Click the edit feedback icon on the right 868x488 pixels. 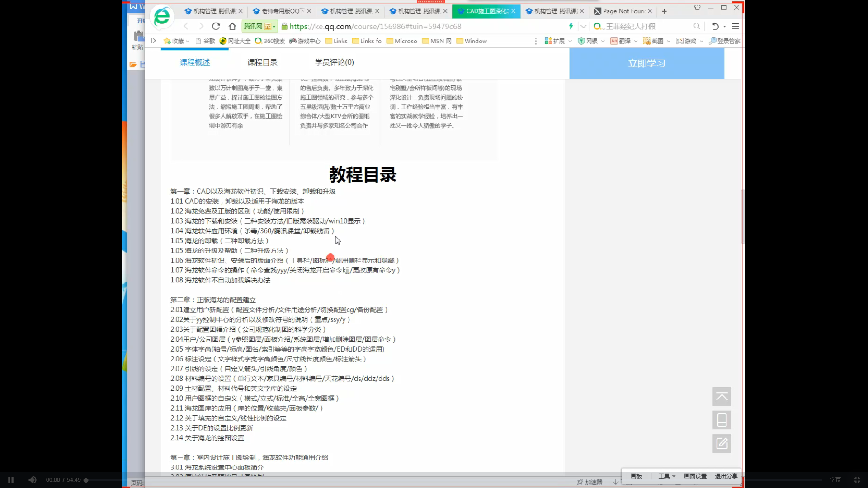pyautogui.click(x=722, y=443)
